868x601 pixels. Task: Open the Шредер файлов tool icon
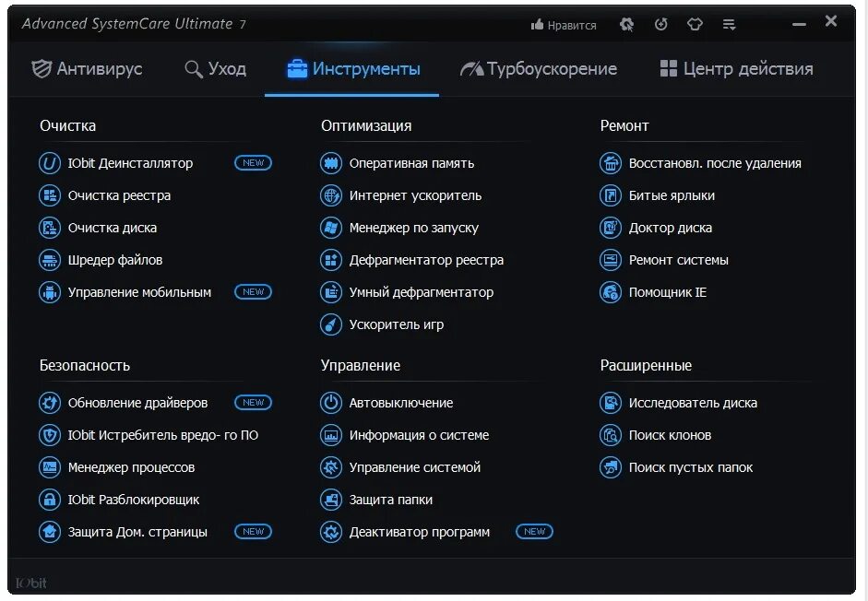[x=49, y=260]
